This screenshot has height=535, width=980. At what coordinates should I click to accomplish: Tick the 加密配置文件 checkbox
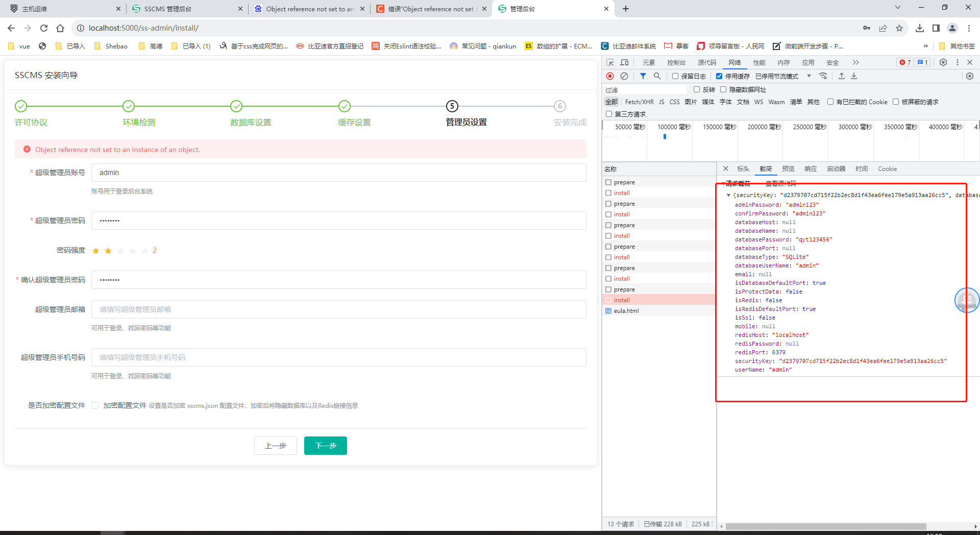pos(95,405)
